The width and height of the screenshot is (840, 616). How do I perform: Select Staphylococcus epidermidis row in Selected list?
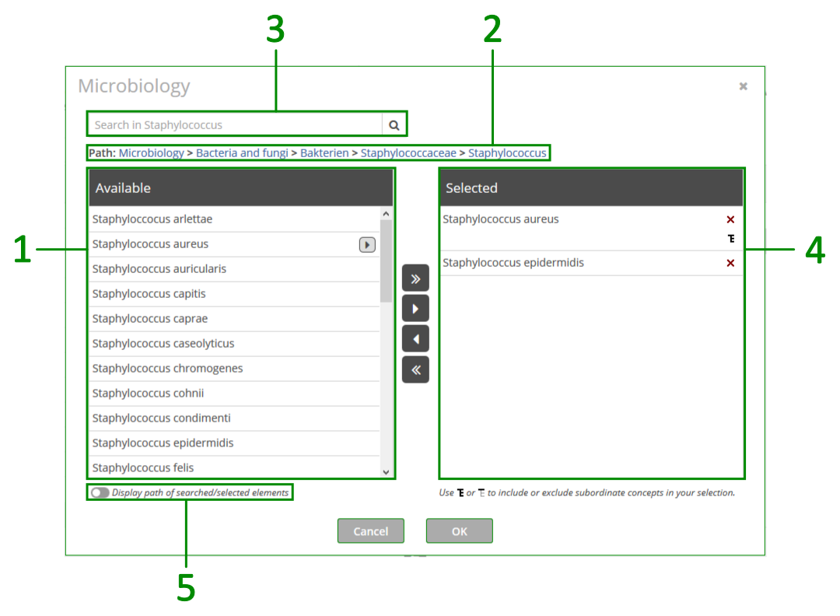click(591, 263)
